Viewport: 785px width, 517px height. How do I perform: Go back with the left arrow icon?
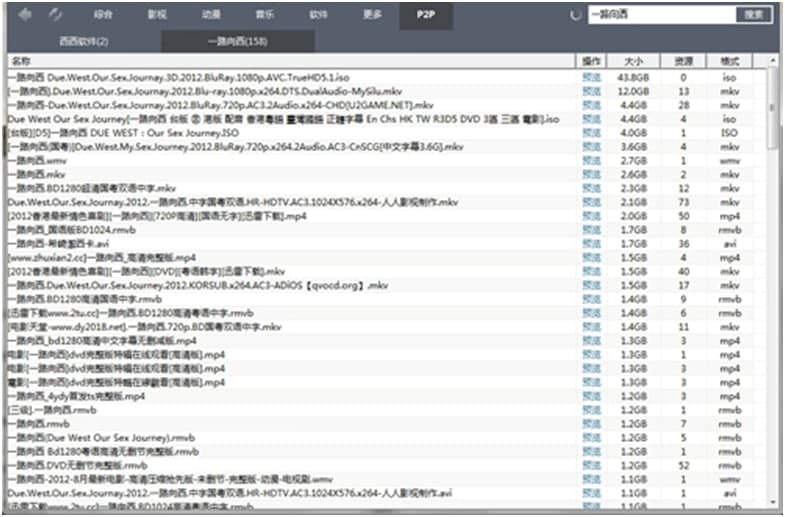click(x=25, y=15)
